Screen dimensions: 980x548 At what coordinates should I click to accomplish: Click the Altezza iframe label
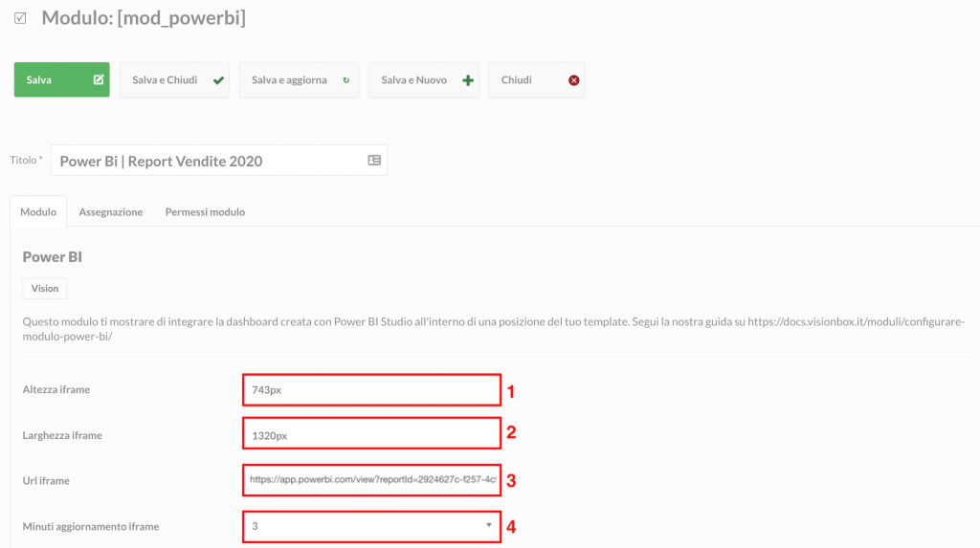tap(56, 389)
